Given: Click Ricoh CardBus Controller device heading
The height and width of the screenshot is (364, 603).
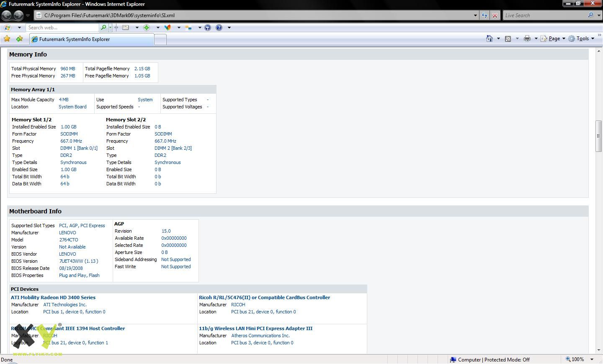Looking at the screenshot, I should click(264, 297).
